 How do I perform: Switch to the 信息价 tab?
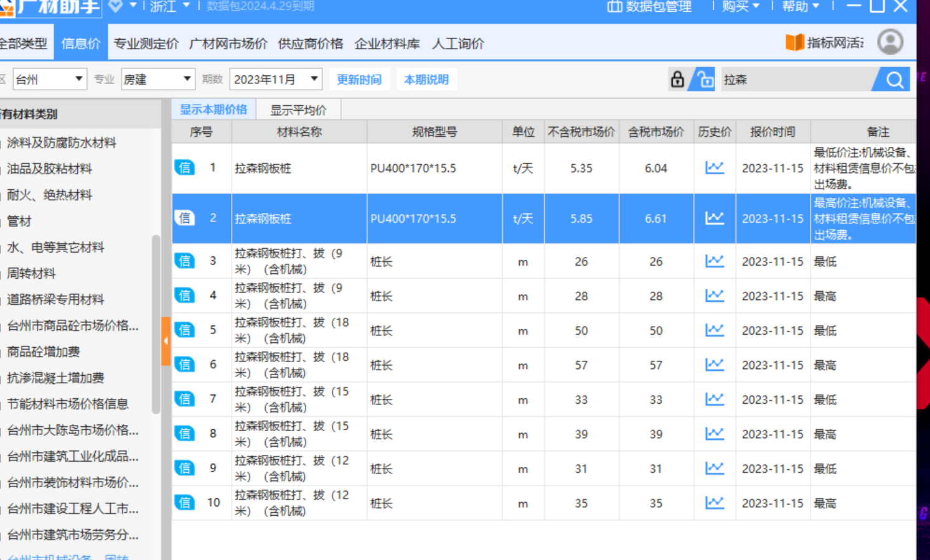(x=81, y=44)
